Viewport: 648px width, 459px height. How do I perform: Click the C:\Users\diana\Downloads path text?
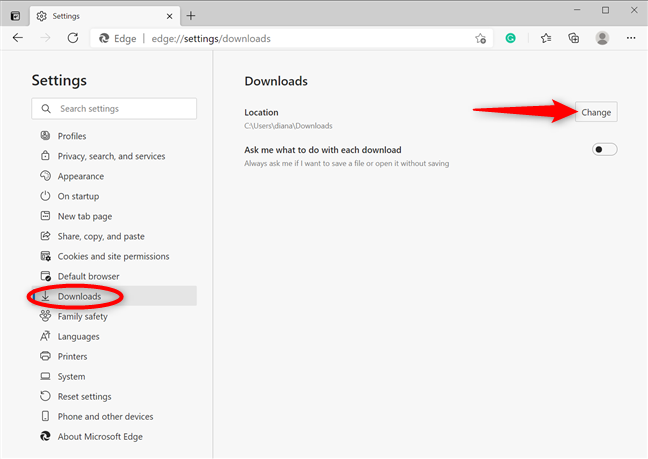click(288, 126)
